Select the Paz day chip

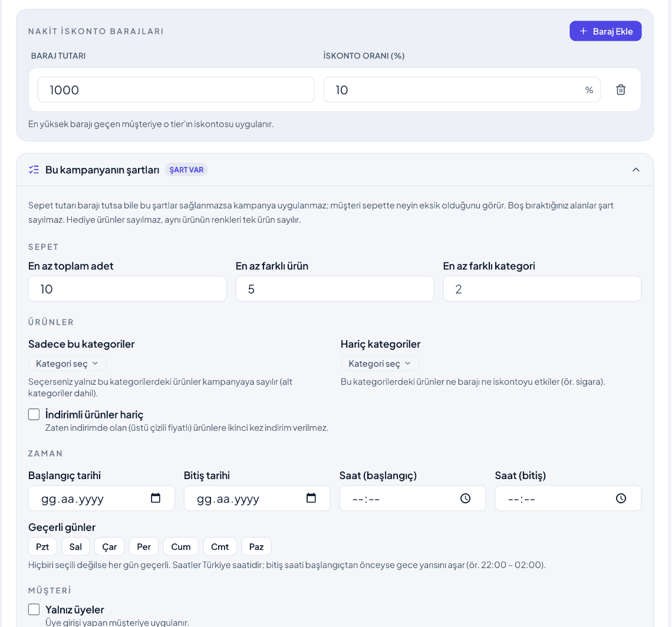(x=256, y=546)
